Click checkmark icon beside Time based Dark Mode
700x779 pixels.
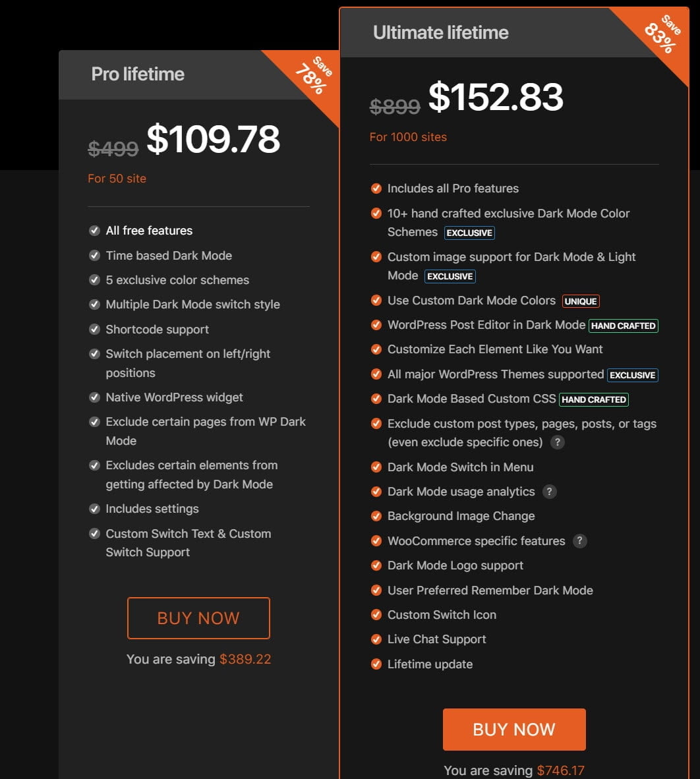(94, 255)
